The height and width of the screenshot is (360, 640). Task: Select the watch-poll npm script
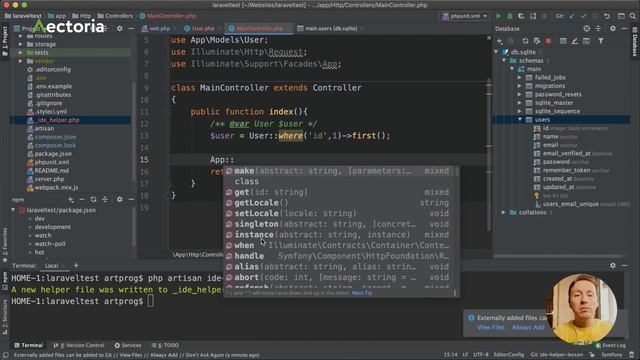(50, 244)
